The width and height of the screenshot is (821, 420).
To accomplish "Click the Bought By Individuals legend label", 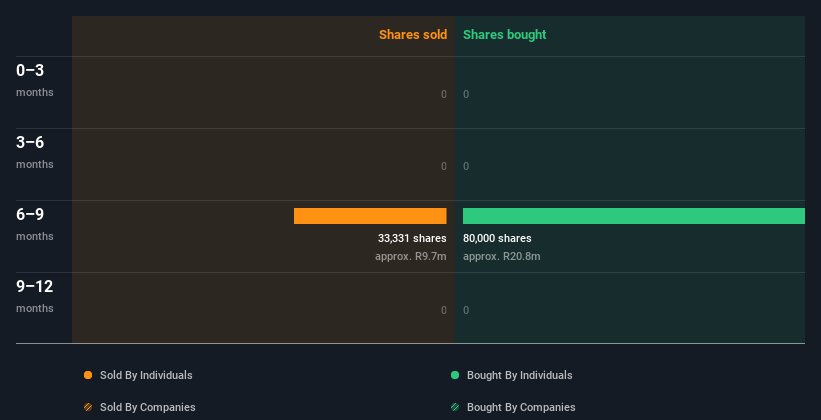I will [x=519, y=375].
